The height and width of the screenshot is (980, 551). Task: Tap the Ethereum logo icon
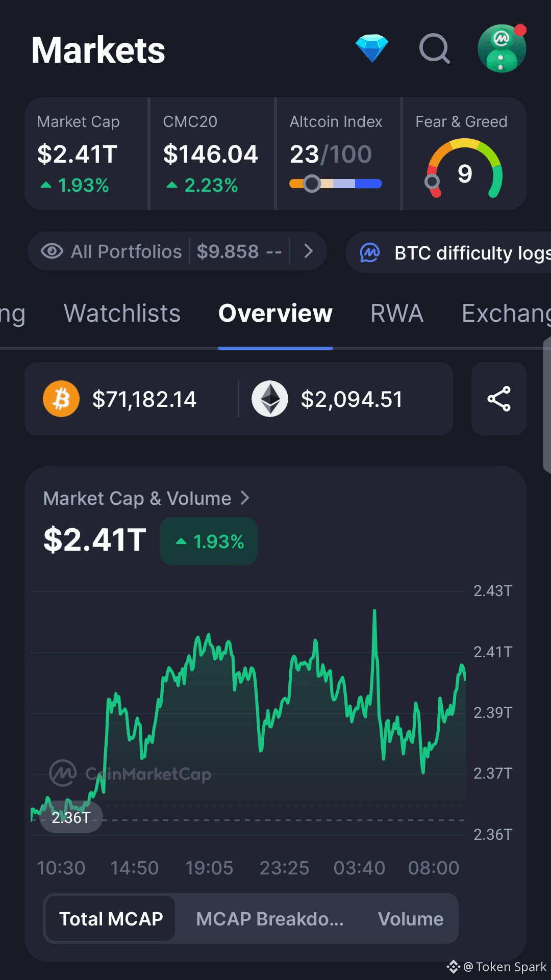pyautogui.click(x=270, y=399)
